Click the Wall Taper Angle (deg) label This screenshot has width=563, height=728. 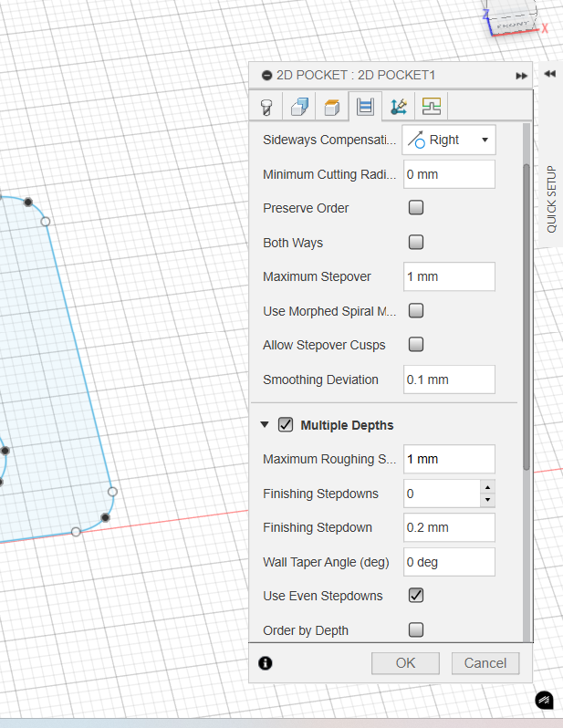tap(326, 562)
